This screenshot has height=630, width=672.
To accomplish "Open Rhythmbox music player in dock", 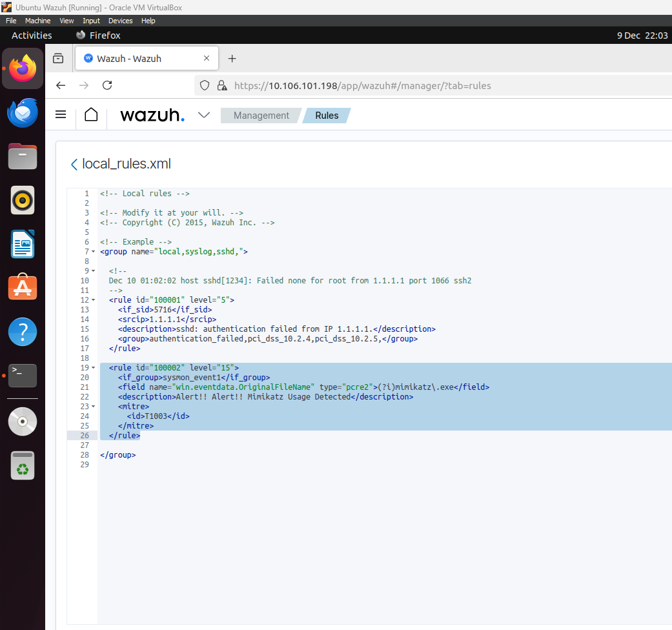I will pos(23,200).
